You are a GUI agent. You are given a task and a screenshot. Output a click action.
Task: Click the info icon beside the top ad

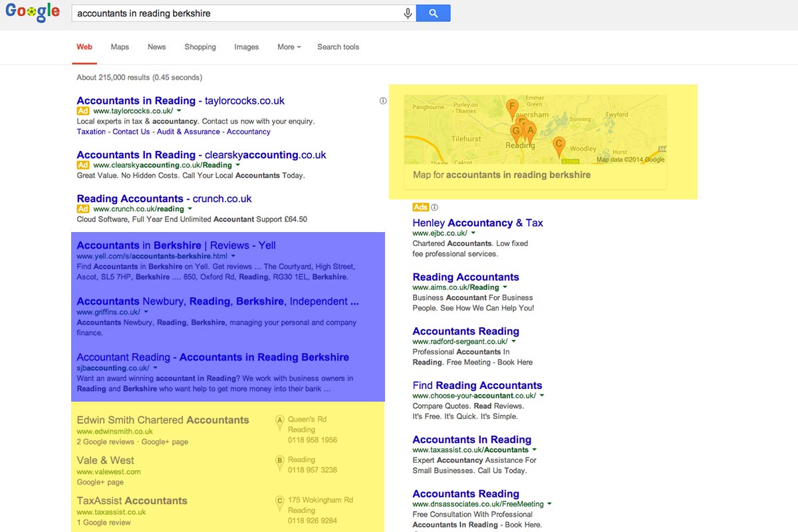pos(383,101)
